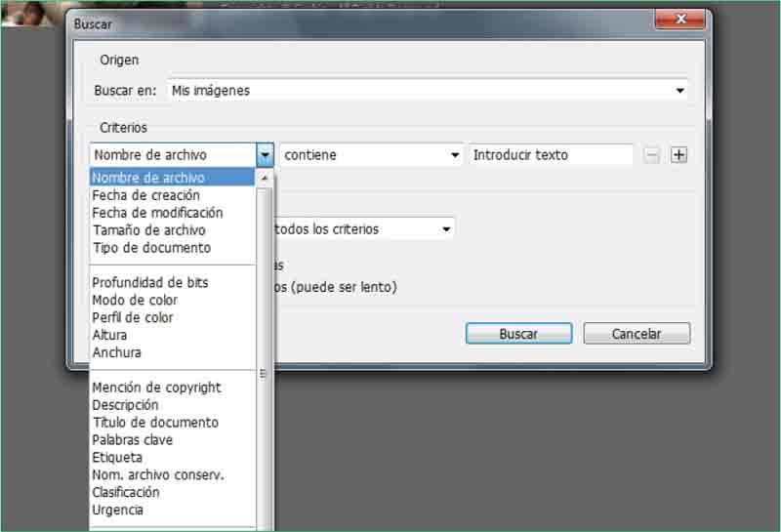Select 'Perfil de color' in dropdown list
781x532 pixels.
click(133, 318)
